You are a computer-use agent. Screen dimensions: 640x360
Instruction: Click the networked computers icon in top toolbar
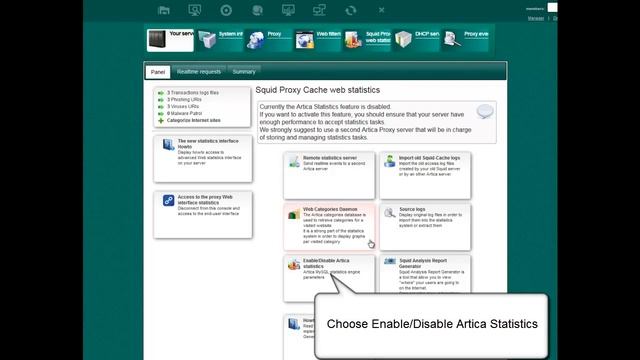tap(319, 10)
